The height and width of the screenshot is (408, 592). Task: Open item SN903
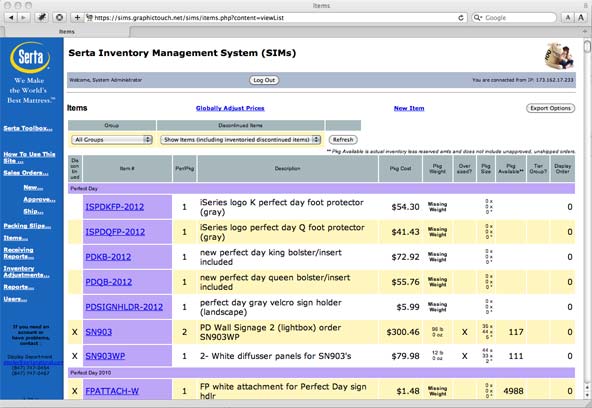pyautogui.click(x=99, y=332)
